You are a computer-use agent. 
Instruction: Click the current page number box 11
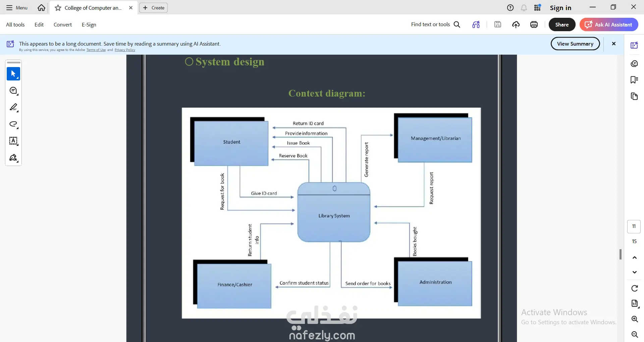(634, 226)
